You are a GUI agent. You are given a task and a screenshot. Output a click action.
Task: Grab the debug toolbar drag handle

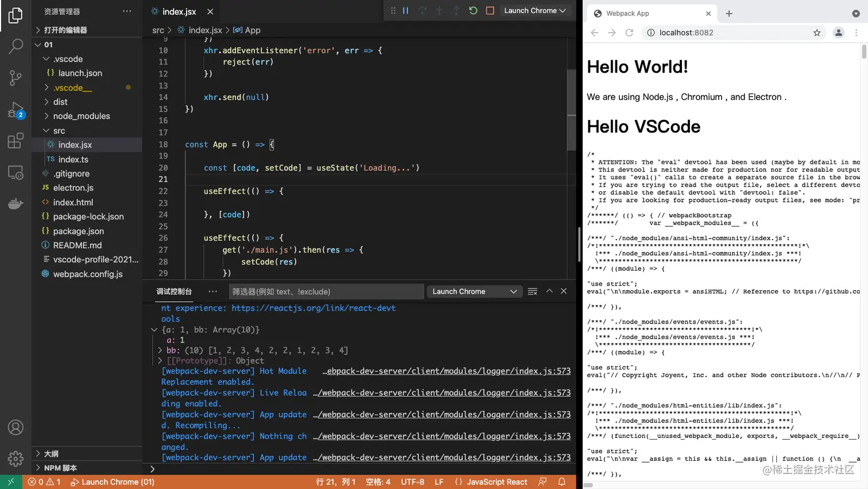click(x=393, y=11)
